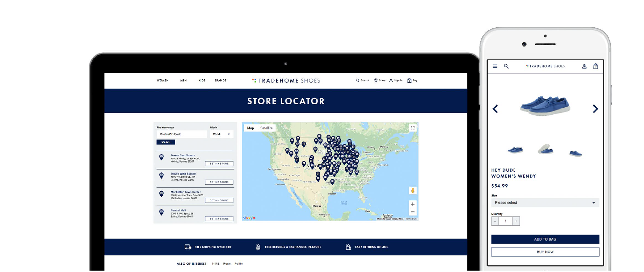Viewport: 644px width, 272px height.
Task: Set Central Mall as my store
Action: [x=219, y=219]
